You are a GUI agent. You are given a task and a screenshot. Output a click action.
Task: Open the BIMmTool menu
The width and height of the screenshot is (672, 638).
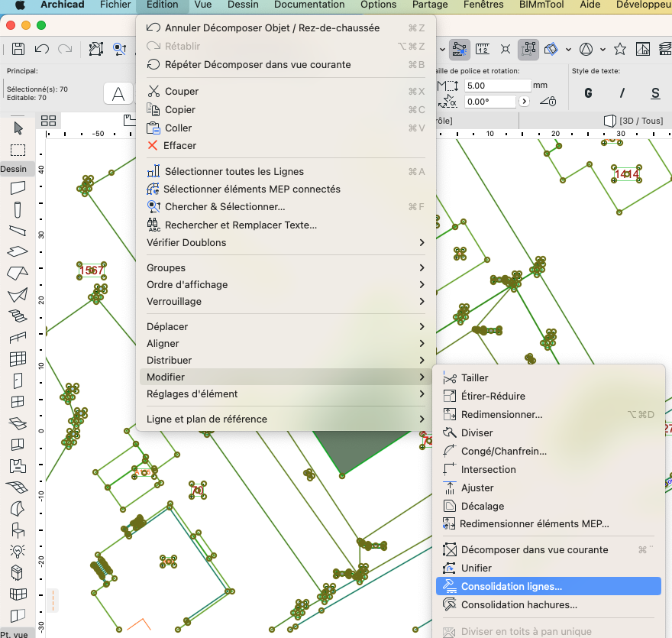click(541, 5)
